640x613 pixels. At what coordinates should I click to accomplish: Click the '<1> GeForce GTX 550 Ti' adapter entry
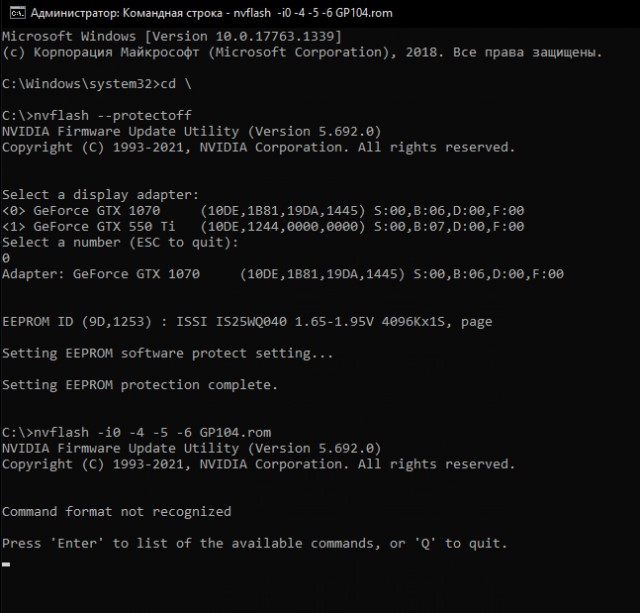[x=263, y=227]
